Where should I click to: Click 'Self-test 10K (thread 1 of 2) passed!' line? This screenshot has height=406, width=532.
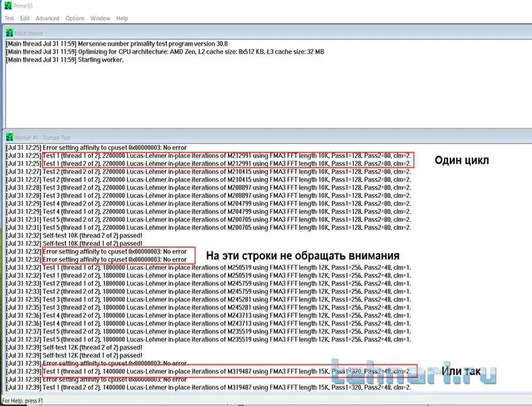(74, 243)
